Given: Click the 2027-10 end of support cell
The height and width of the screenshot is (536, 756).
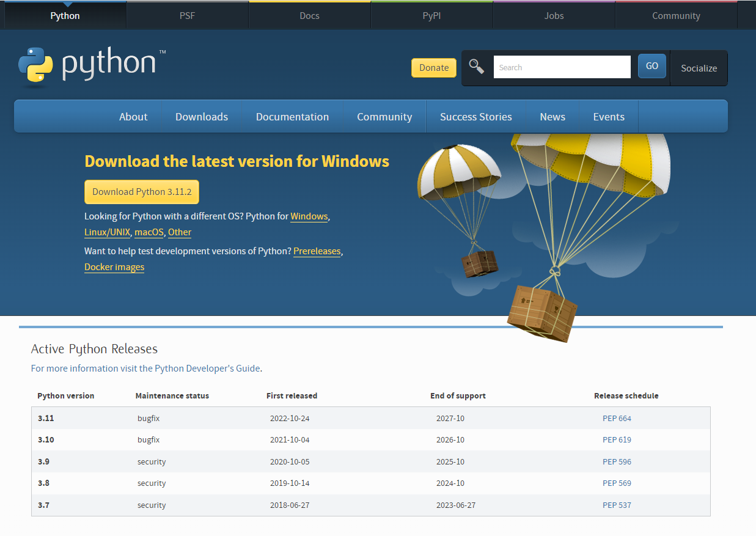Looking at the screenshot, I should [450, 419].
